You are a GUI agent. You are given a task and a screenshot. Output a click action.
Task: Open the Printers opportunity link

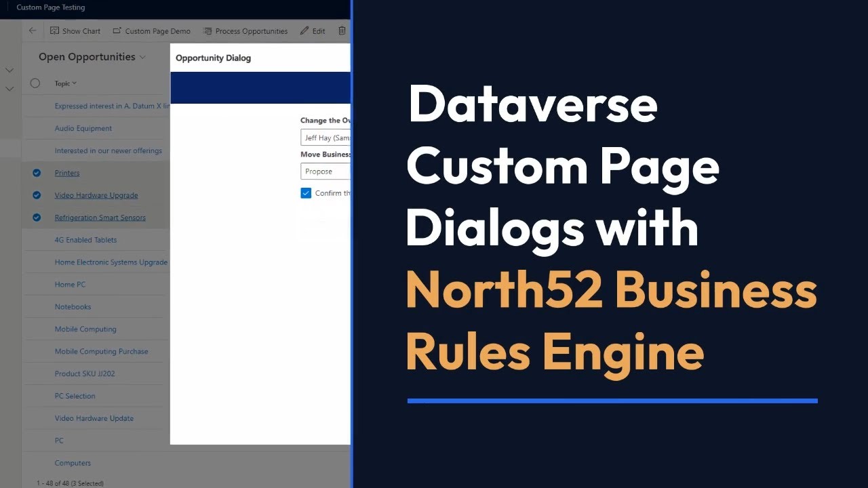pos(67,173)
